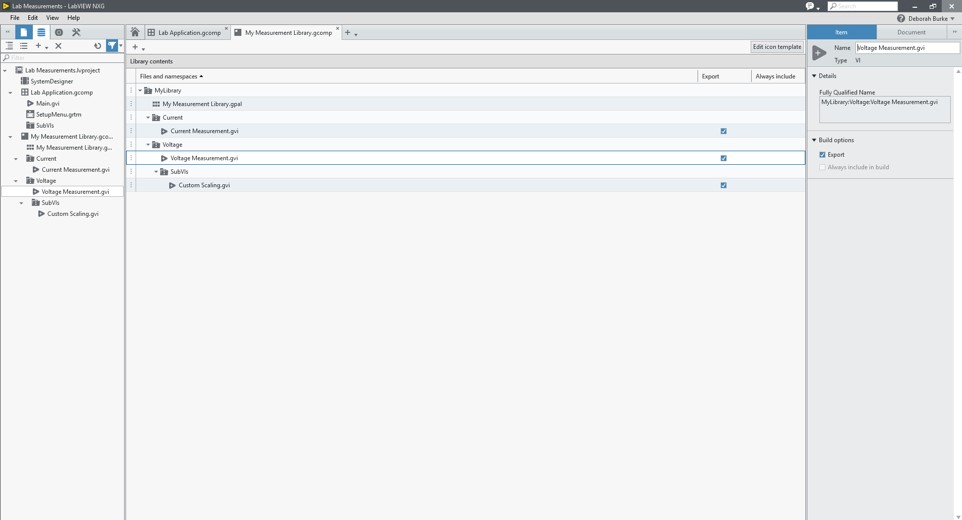
Task: Click the plus add-item icon in project toolbar
Action: [x=38, y=46]
